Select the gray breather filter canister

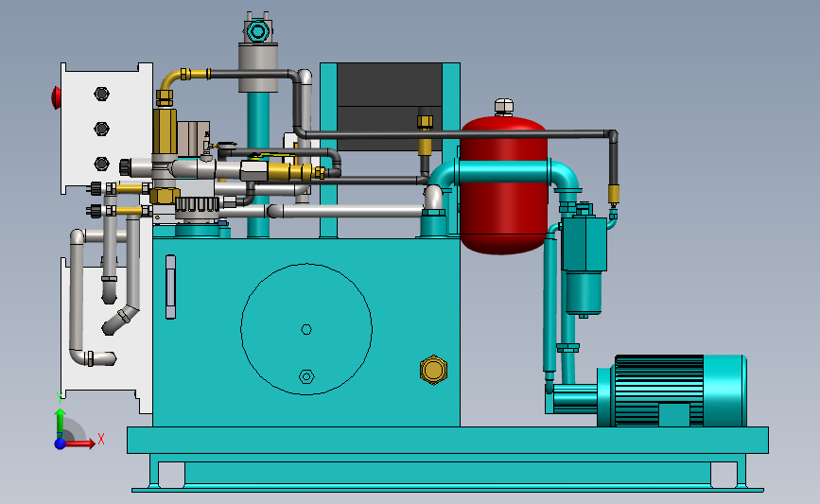(258, 68)
